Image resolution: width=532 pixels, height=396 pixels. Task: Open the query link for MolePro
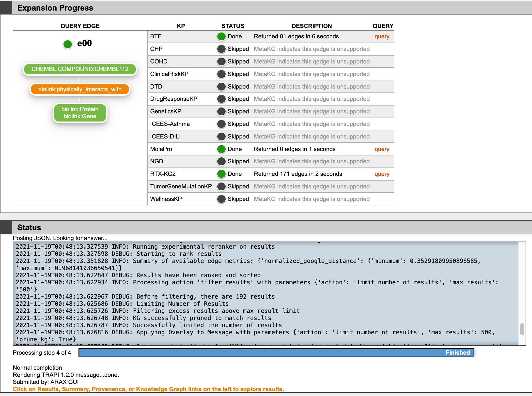382,149
